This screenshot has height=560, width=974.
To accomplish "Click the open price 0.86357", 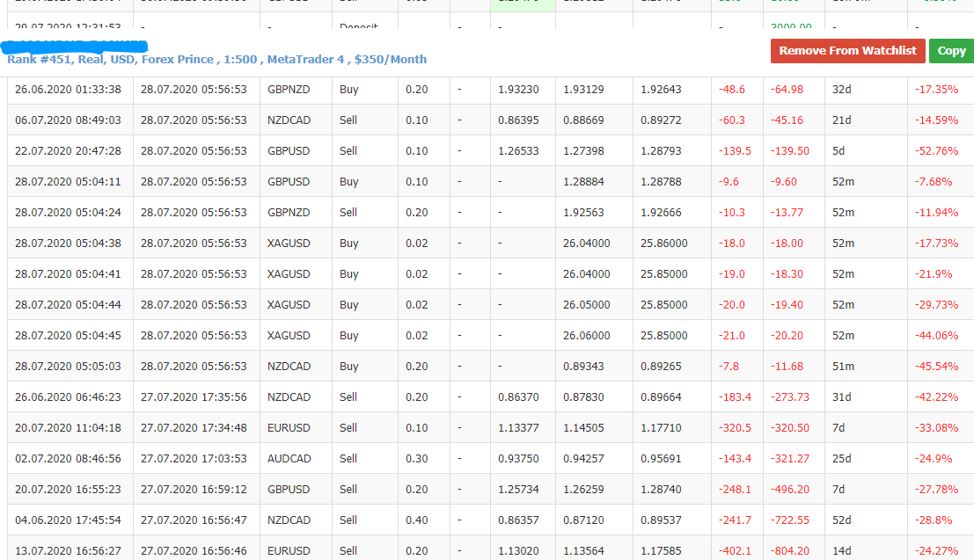I will 518,520.
